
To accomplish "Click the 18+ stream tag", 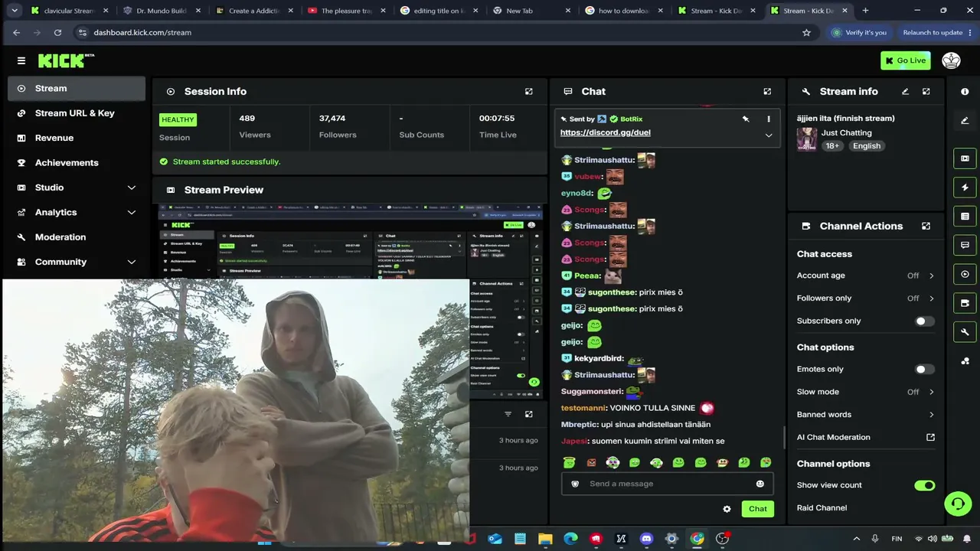I will click(832, 146).
